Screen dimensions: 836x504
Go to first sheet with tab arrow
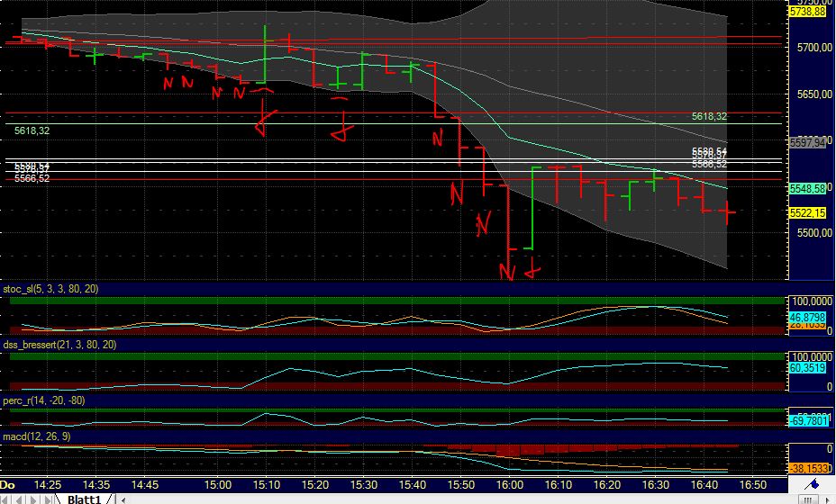coord(6,499)
